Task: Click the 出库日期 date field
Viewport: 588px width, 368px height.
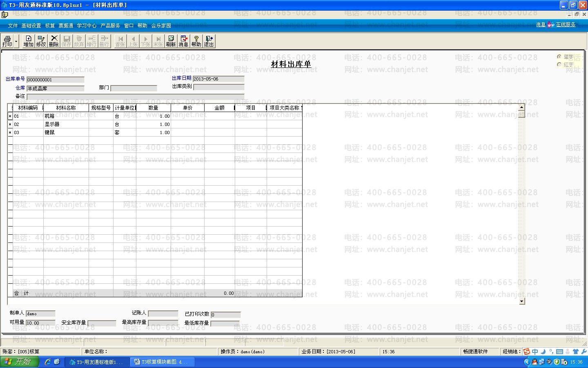Action: pos(218,79)
